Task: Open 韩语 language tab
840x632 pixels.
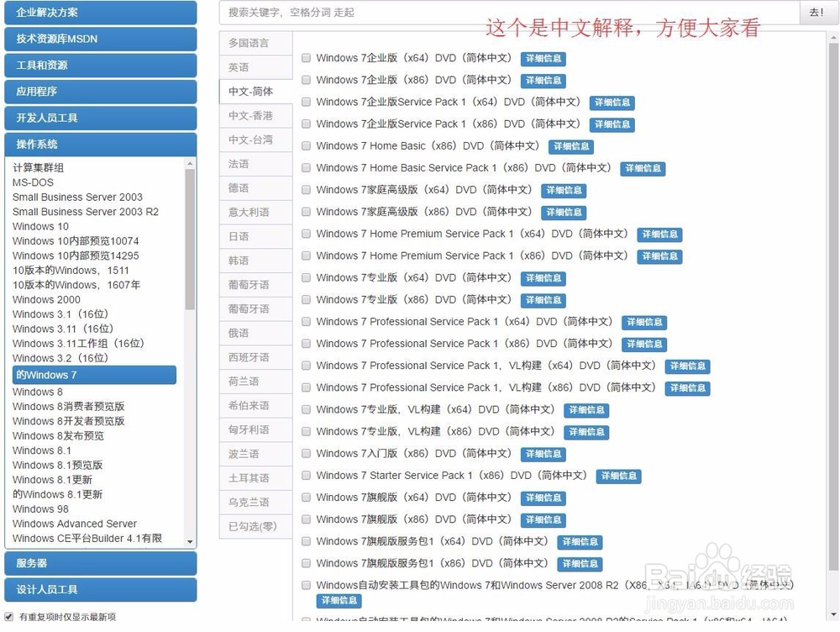Action: pos(255,261)
